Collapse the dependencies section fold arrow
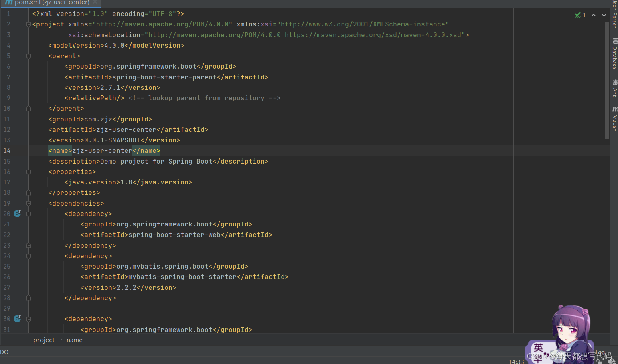This screenshot has width=618, height=364. coord(28,203)
